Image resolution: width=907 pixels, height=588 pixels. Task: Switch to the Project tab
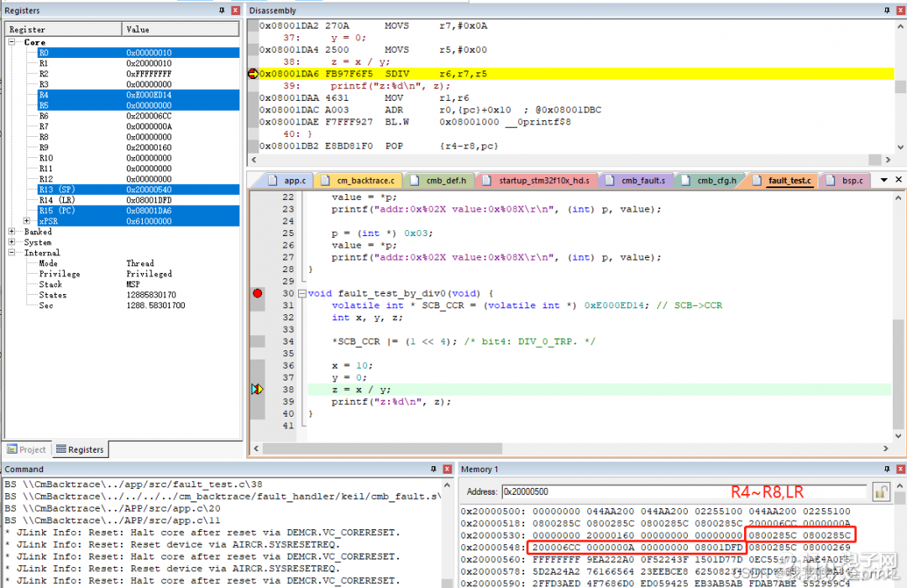27,449
